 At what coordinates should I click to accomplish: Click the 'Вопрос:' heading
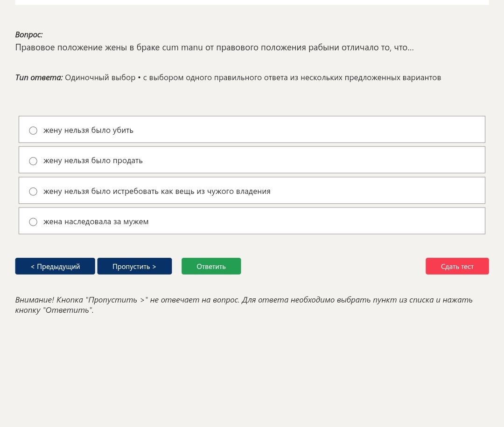pyautogui.click(x=29, y=34)
